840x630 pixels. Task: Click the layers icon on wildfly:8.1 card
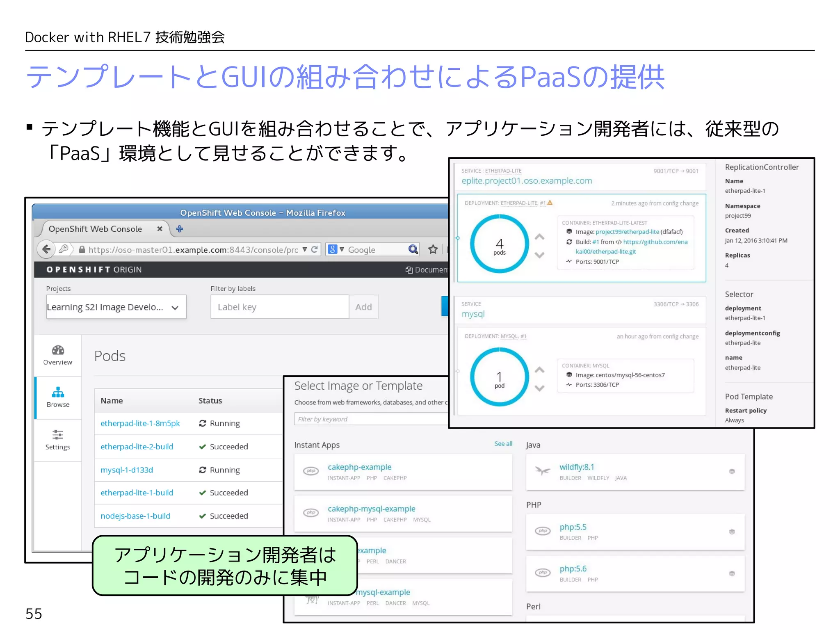(732, 471)
